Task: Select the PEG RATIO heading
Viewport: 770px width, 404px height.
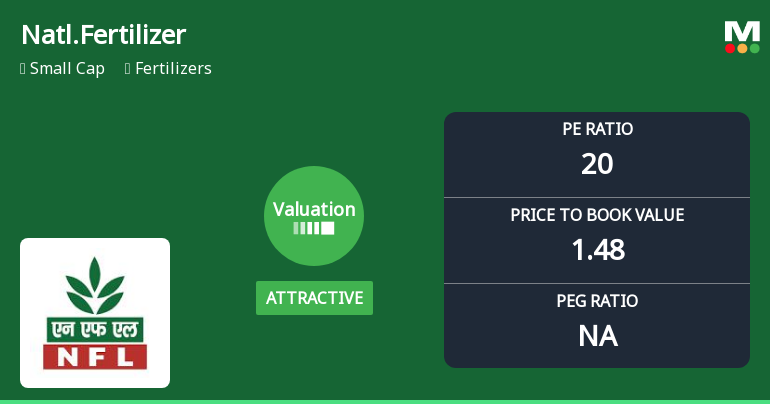Action: (x=597, y=301)
